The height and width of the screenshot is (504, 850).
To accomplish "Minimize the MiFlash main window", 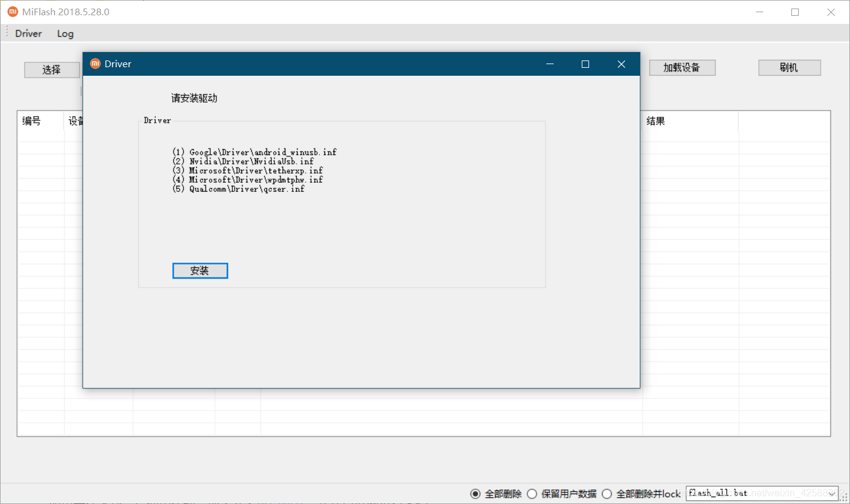I will coord(760,12).
